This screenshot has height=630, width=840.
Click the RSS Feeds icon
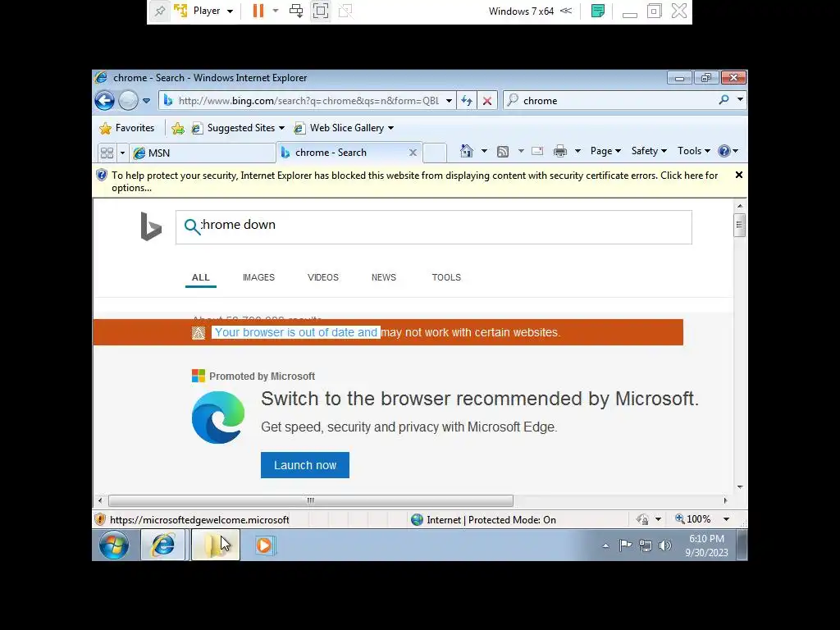coord(503,152)
